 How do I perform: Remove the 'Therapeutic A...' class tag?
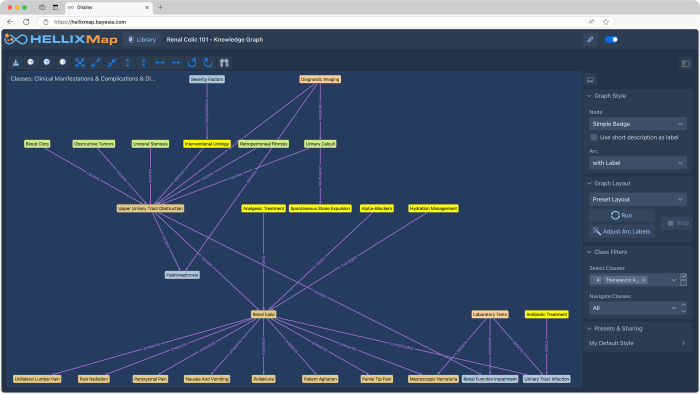(643, 280)
